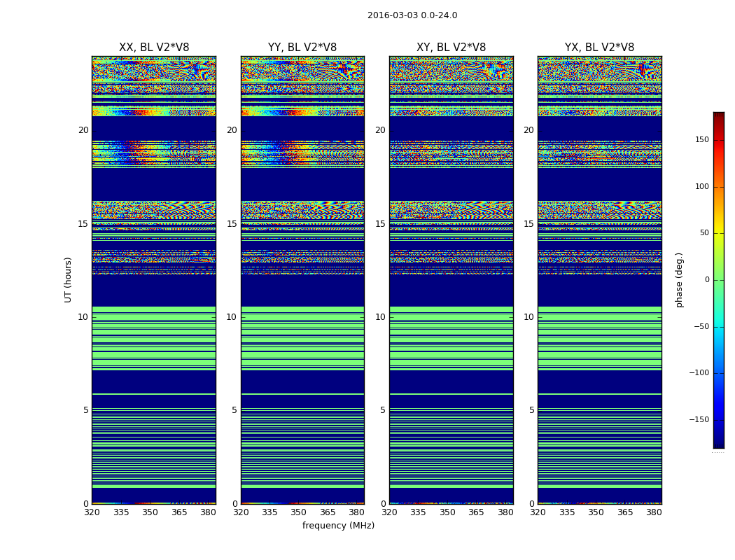The image size is (735, 560).
Task: Click the 335 frequency tick under XY panel
Action: coord(418,512)
